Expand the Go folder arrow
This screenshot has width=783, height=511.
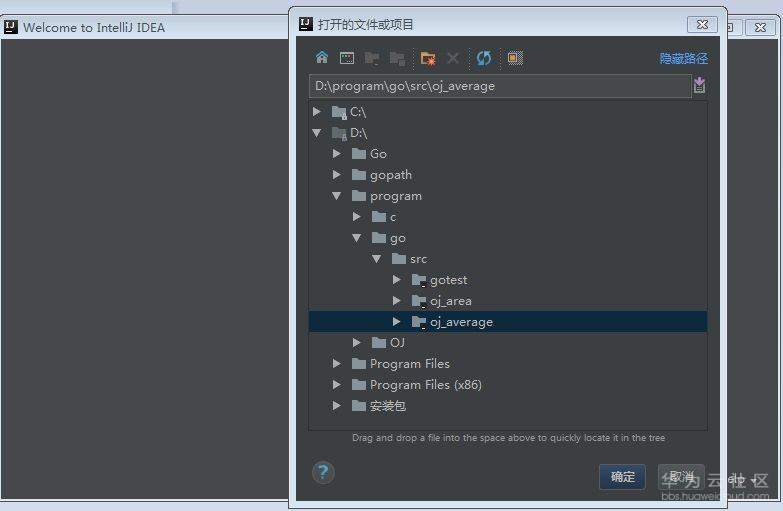click(x=337, y=154)
